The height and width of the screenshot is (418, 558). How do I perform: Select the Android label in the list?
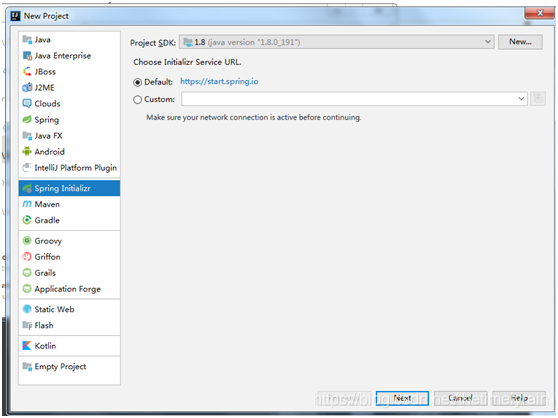point(49,152)
